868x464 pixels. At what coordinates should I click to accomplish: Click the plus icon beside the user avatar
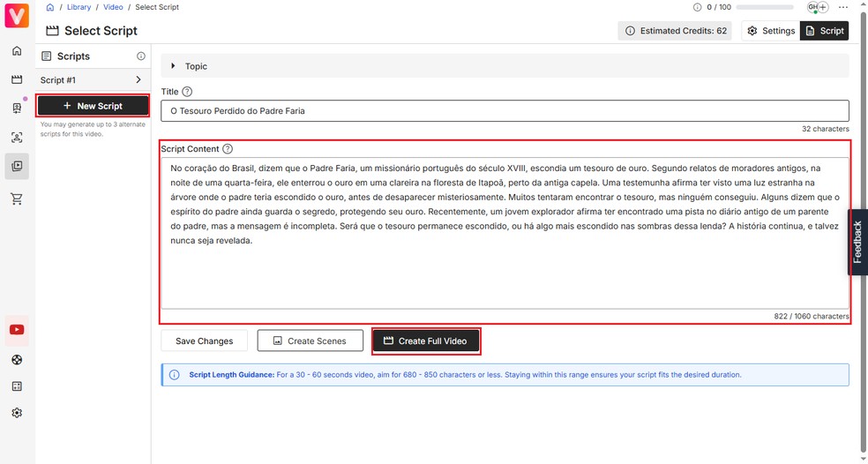coord(824,7)
